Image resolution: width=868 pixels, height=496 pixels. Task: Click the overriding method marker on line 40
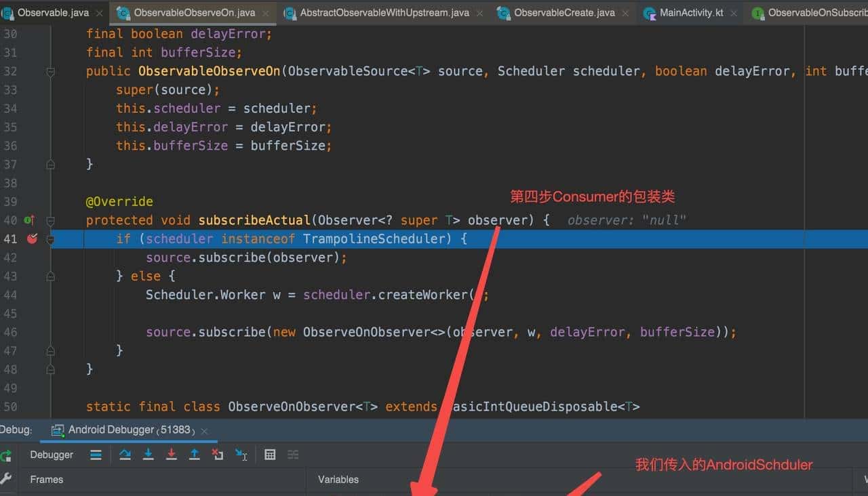tap(28, 220)
